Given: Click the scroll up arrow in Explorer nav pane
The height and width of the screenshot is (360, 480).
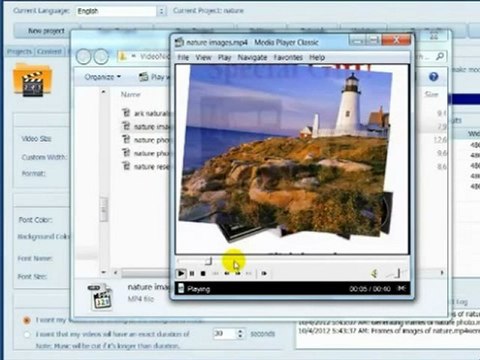Looking at the screenshot, I should [x=104, y=92].
